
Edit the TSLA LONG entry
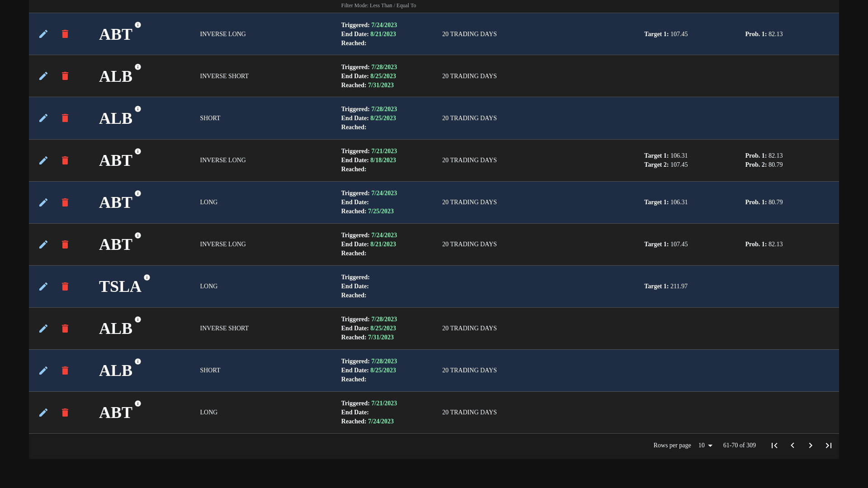coord(43,286)
